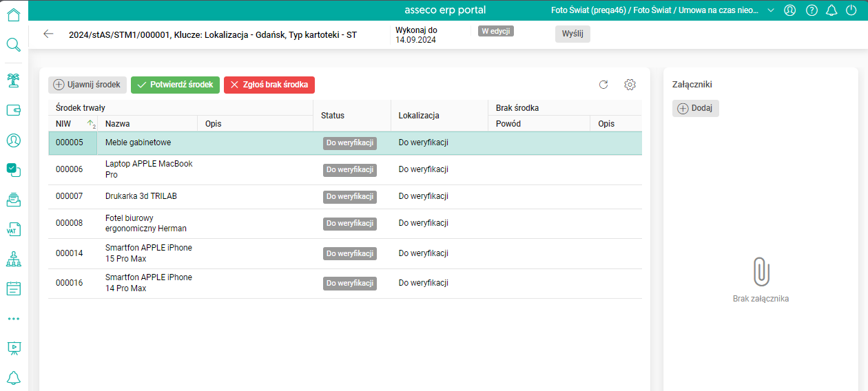Open the VAT document icon in the sidebar
The image size is (868, 391).
(x=13, y=229)
